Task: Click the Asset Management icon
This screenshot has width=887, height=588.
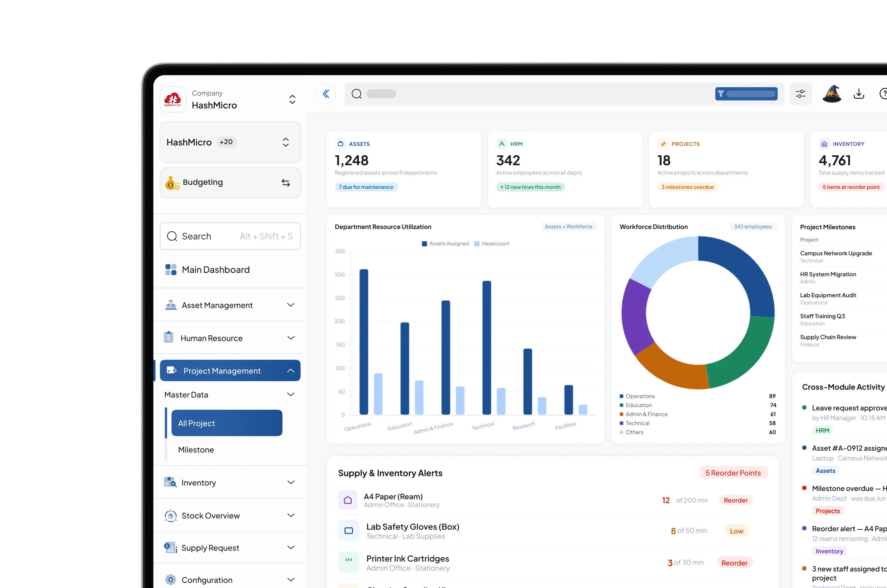Action: pyautogui.click(x=171, y=305)
